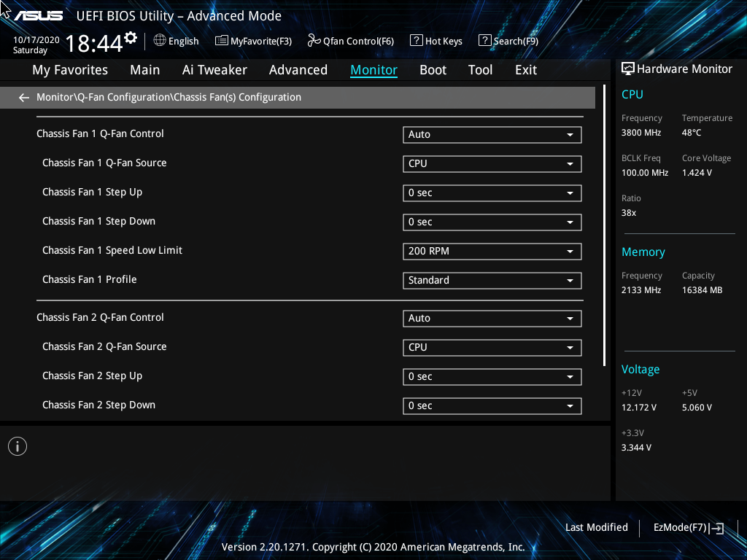Click the CPU Frequency 3800 MHz value
Image resolution: width=747 pixels, height=560 pixels.
pyautogui.click(x=641, y=133)
